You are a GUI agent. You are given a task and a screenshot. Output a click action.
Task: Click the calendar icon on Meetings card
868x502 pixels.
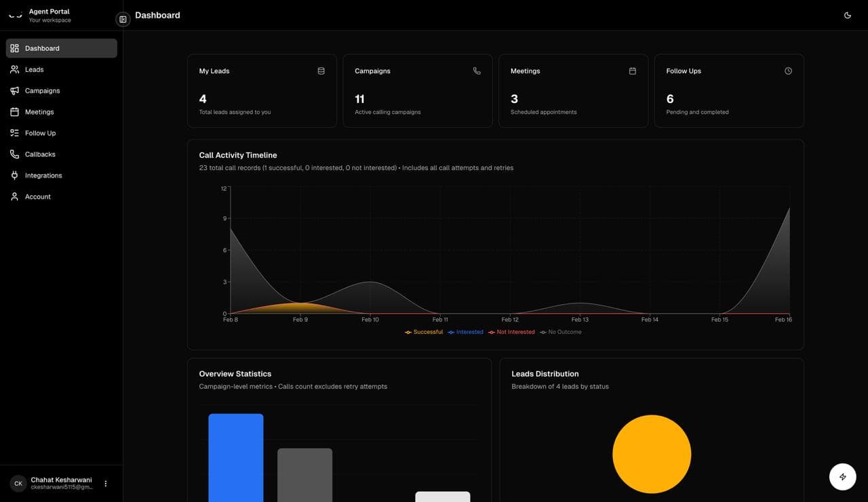coord(630,69)
